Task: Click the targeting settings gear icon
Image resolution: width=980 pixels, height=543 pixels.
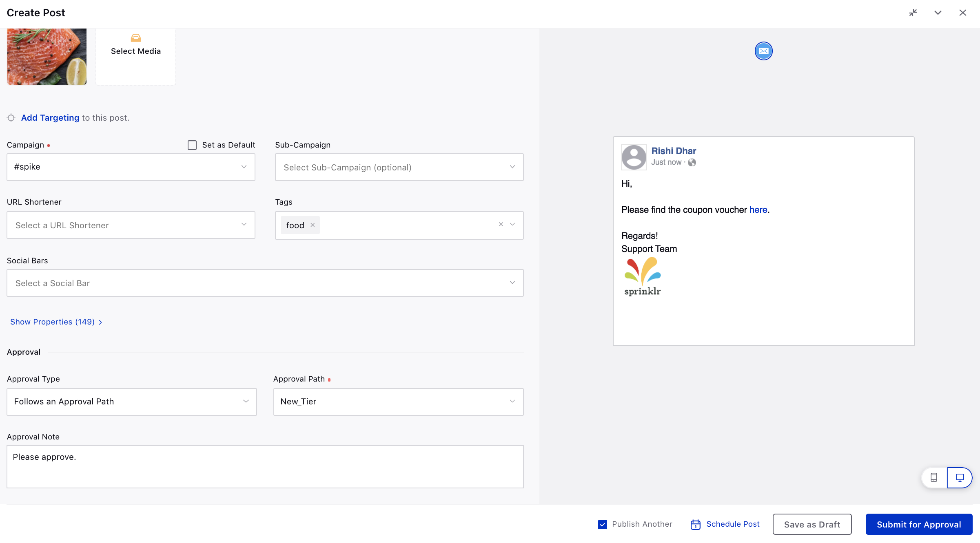Action: [x=11, y=117]
